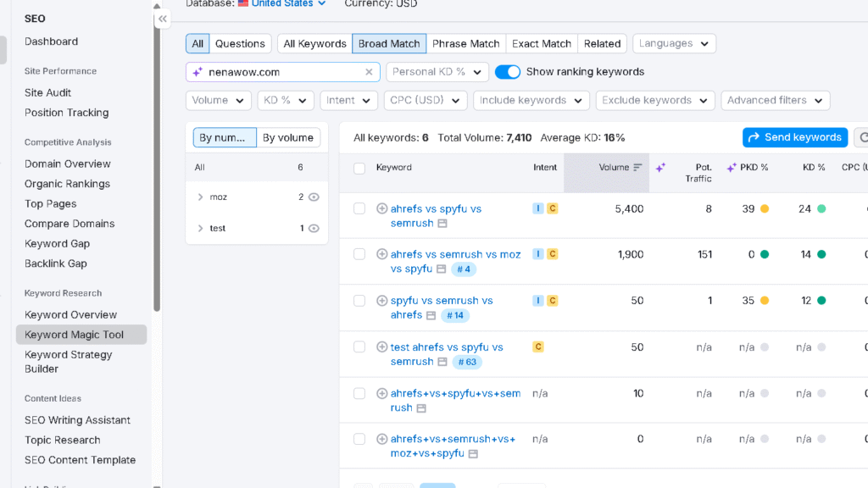Check the select-all checkbox in the table header
Screen dimensions: 868x488
359,167
